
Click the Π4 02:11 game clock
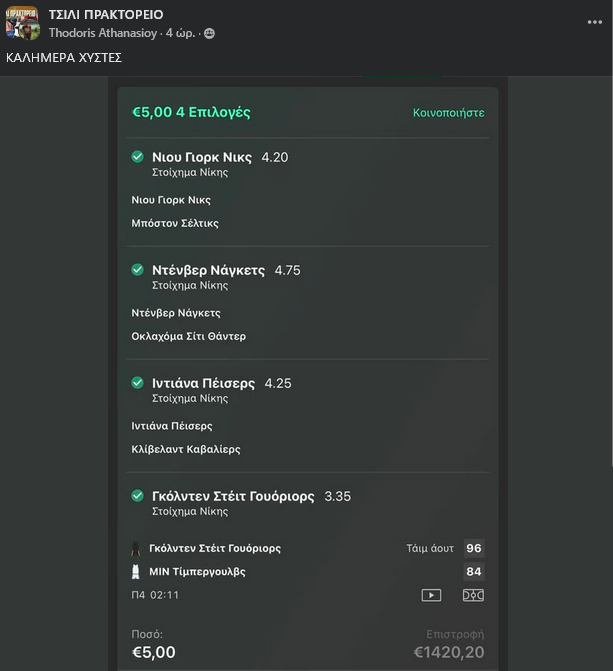(x=155, y=595)
